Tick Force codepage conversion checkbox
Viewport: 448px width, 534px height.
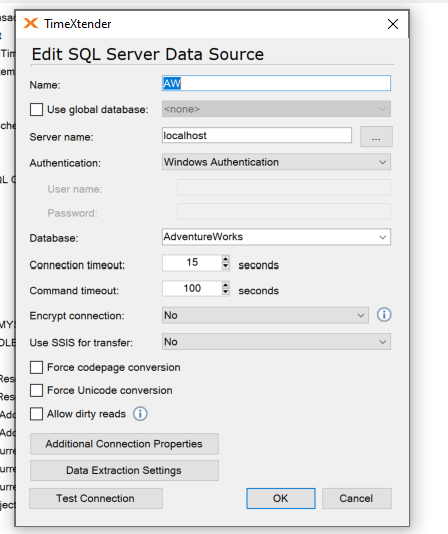[x=36, y=367]
